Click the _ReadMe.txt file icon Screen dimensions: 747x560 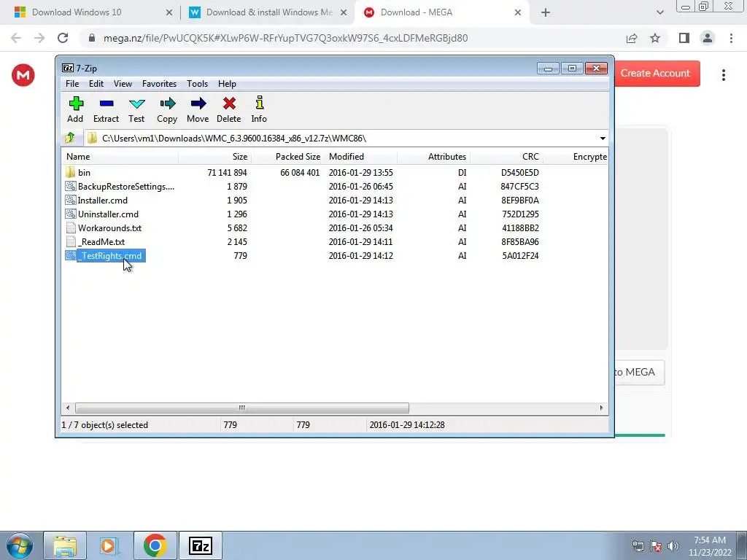click(71, 241)
